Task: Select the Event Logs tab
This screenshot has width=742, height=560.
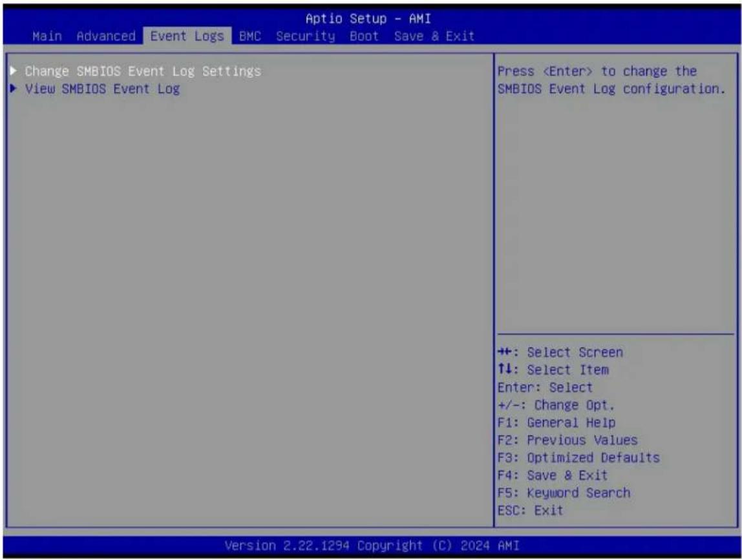Action: click(187, 36)
